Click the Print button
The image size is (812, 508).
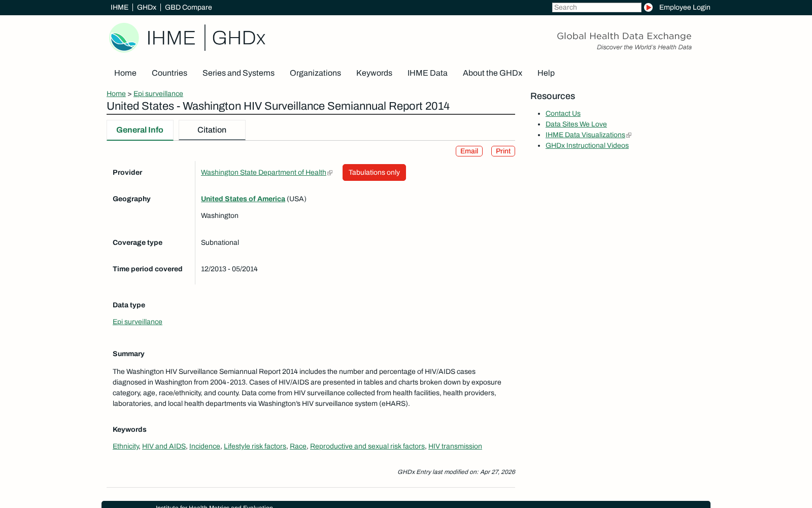[x=503, y=151]
